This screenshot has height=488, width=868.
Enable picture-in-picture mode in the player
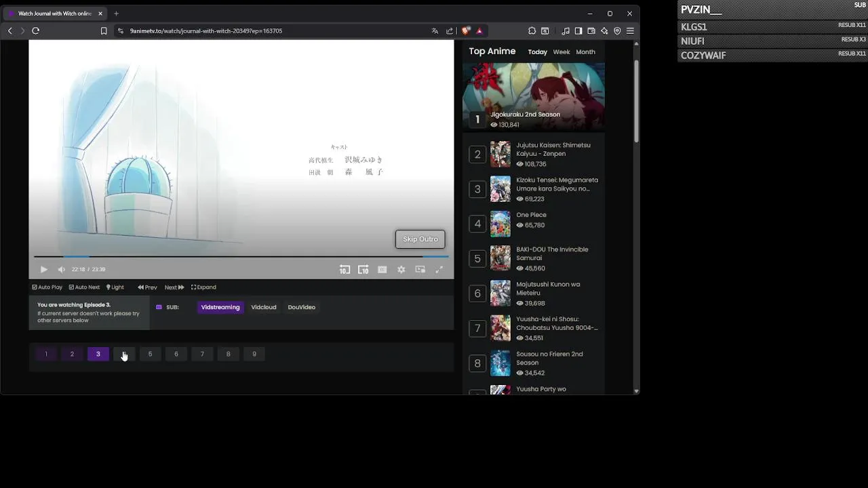(420, 269)
